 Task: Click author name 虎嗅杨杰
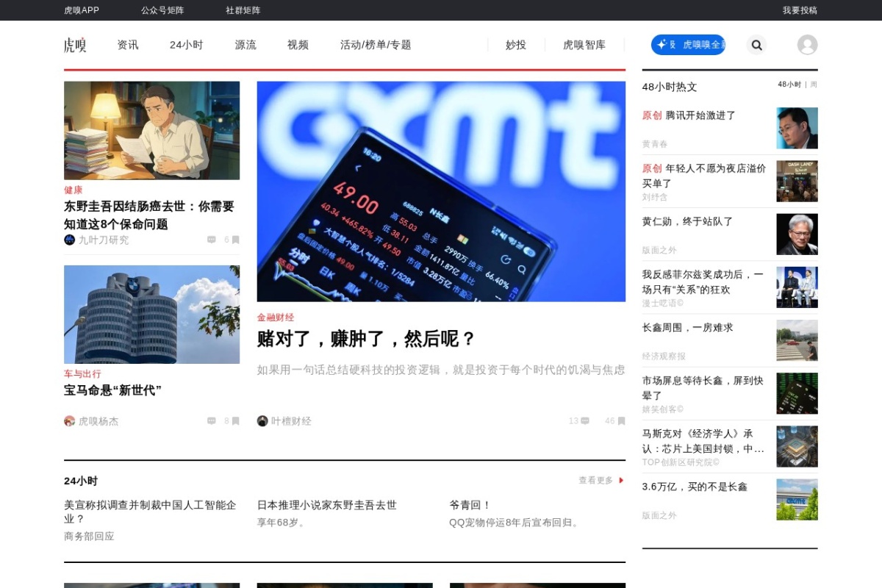[98, 421]
